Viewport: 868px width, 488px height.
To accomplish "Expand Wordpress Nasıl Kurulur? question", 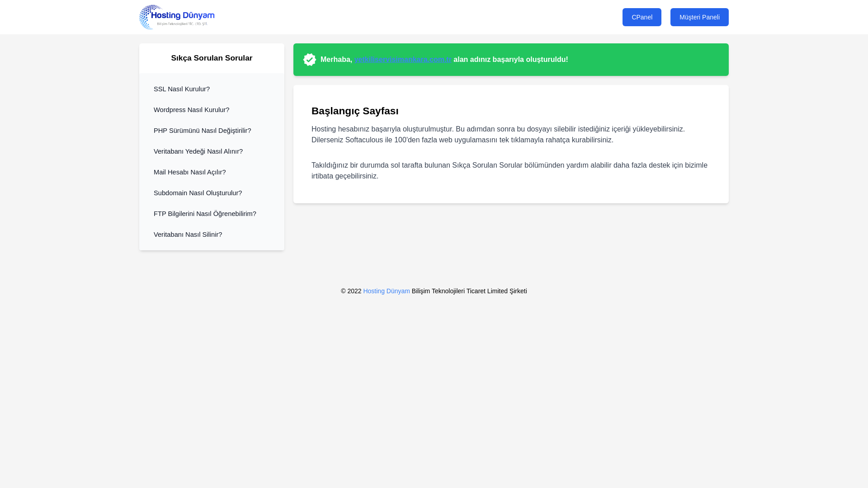I will tap(191, 110).
